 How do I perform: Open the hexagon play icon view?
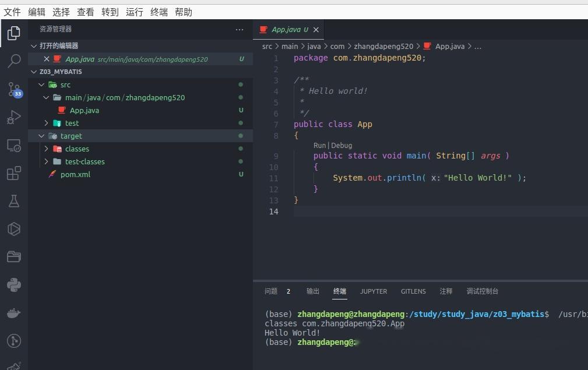click(14, 229)
